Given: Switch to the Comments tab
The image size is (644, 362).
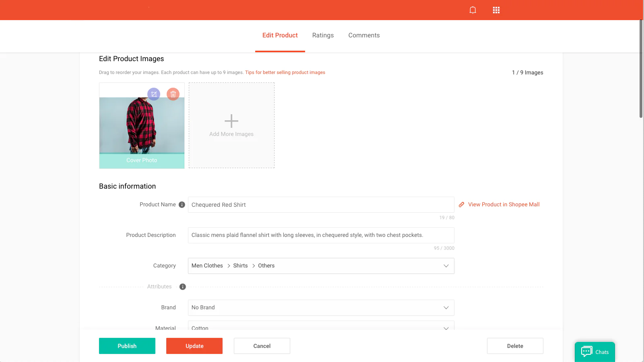Looking at the screenshot, I should click(x=364, y=35).
